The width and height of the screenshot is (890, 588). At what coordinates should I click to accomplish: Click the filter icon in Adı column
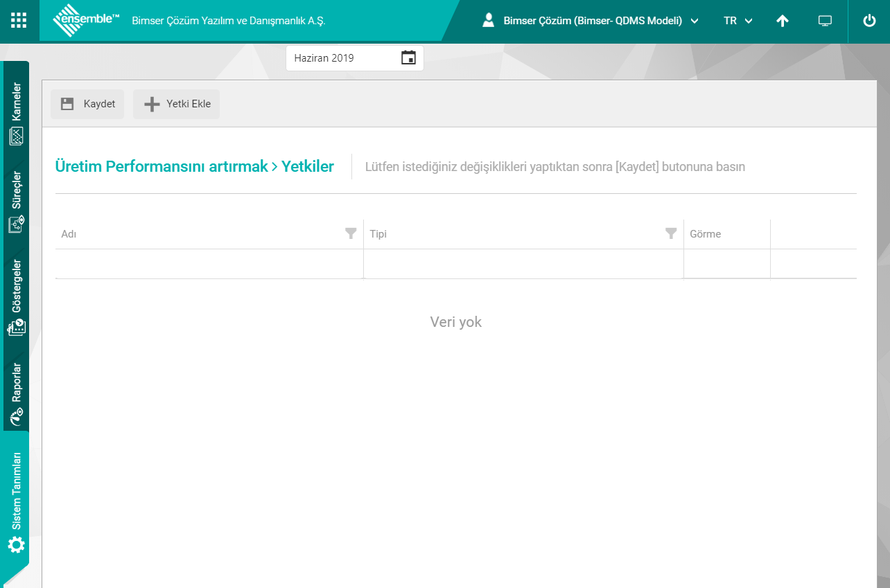click(x=351, y=233)
